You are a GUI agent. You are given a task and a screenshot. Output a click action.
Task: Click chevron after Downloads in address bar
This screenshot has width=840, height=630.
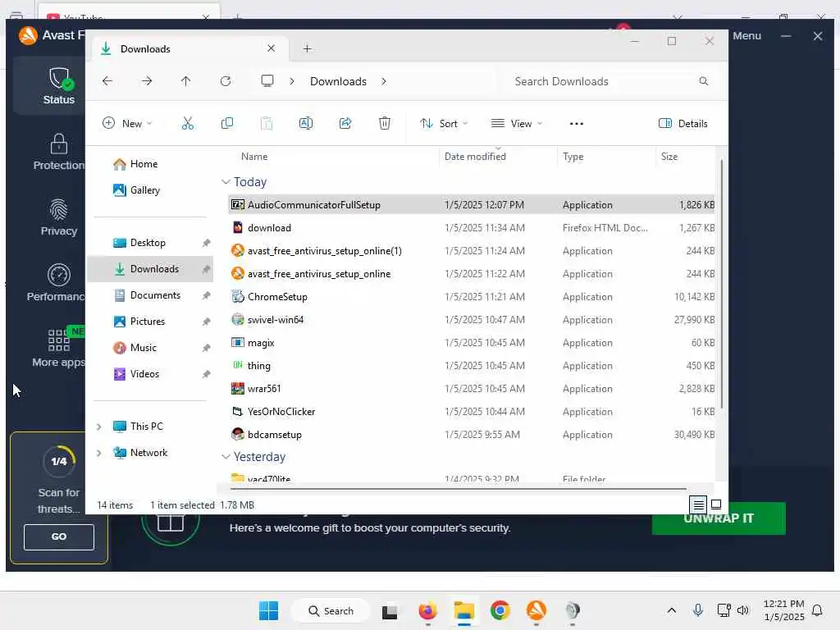384,81
